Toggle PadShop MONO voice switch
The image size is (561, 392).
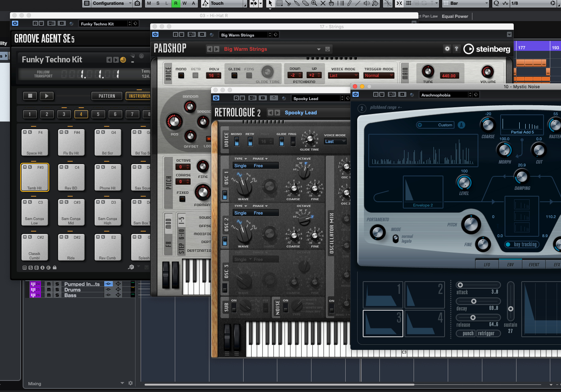[181, 75]
